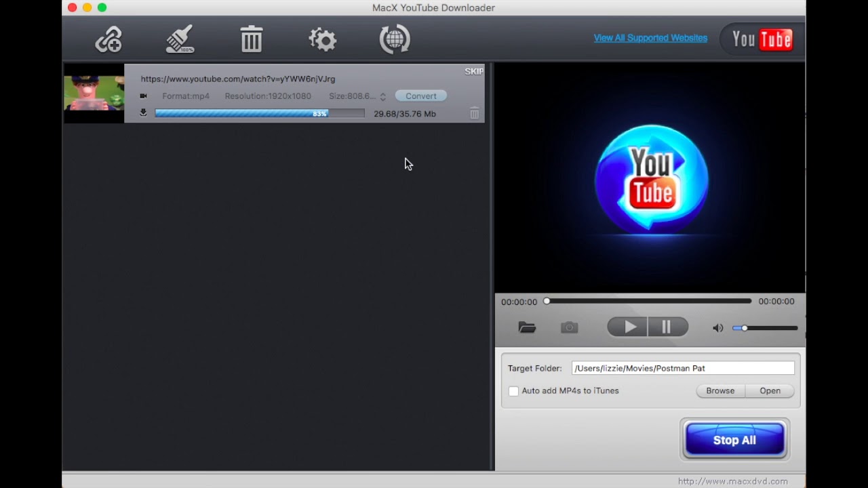The image size is (868, 488).
Task: Enable Auto add MP4s to iTunes checkbox
Action: coord(513,391)
